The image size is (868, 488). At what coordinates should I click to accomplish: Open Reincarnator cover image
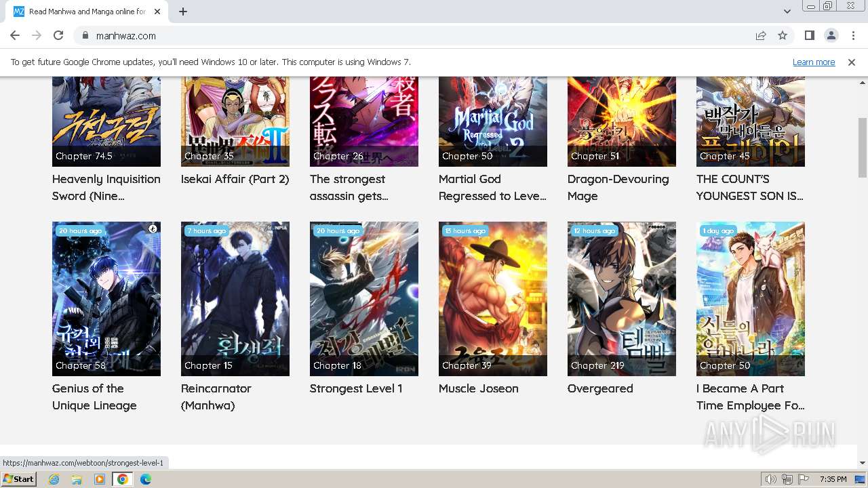tap(235, 299)
